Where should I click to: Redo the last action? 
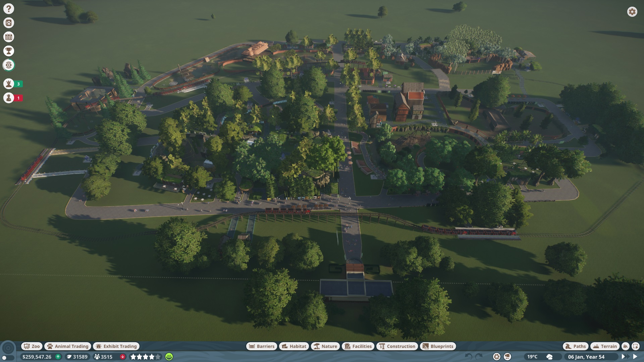479,357
